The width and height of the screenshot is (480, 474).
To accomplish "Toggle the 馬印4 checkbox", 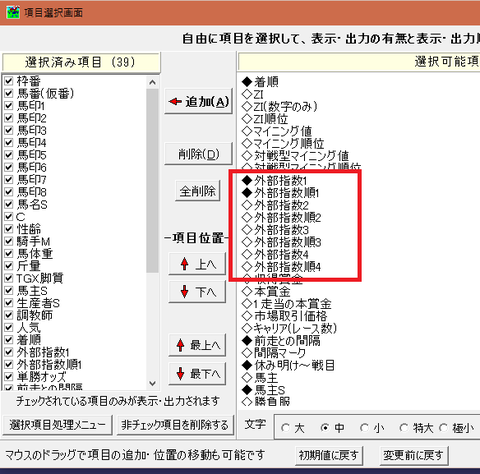I will 9,143.
